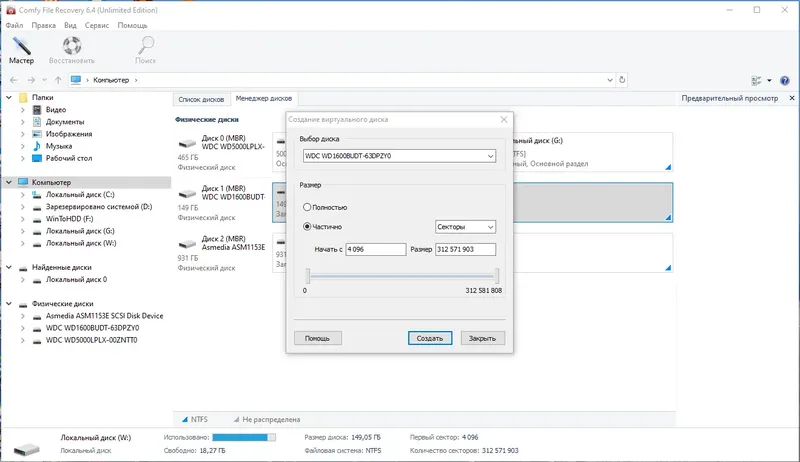Select the Частично radio option
Screen dimensions: 800x462
307,226
